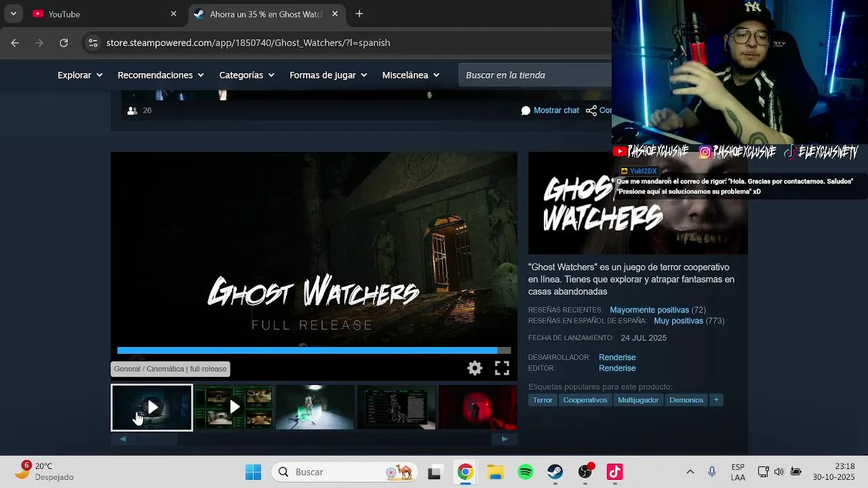
Task: Click the Mostrar chat link
Action: tap(556, 110)
